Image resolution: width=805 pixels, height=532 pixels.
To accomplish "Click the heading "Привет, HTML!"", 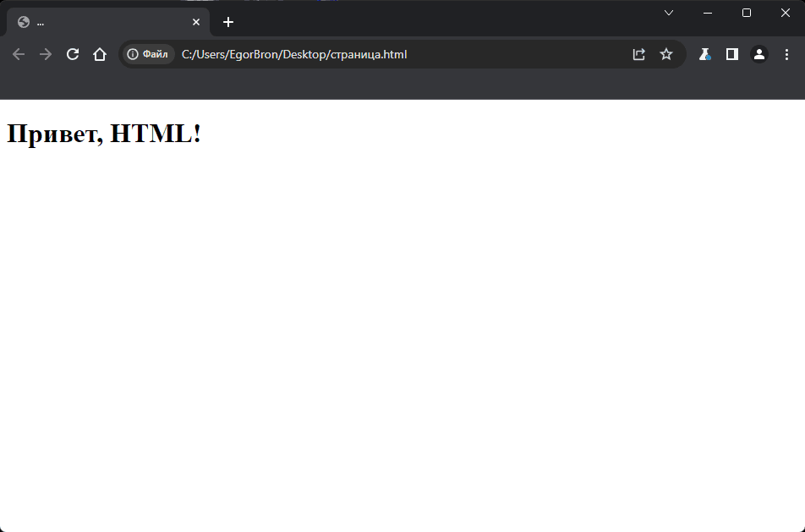I will click(104, 134).
